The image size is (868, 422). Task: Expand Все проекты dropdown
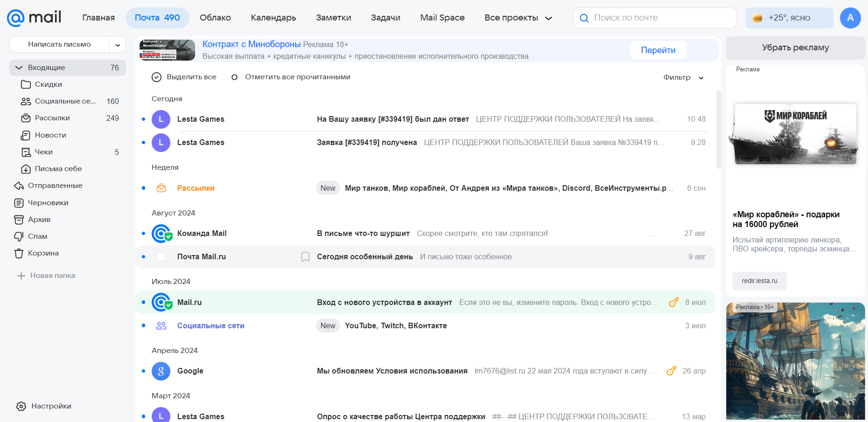[x=518, y=18]
